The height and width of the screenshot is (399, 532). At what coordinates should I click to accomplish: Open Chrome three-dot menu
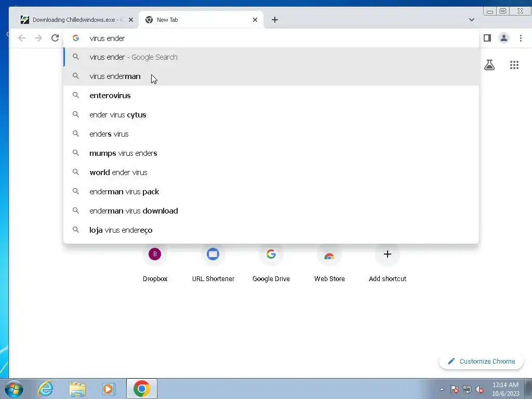pyautogui.click(x=521, y=38)
